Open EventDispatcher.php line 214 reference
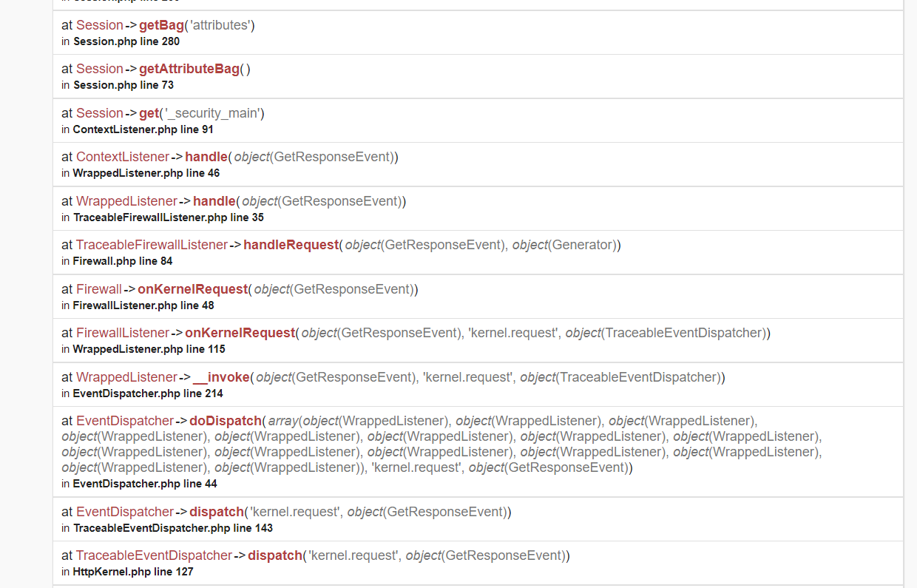Viewport: 917px width, 588px height. coord(148,393)
